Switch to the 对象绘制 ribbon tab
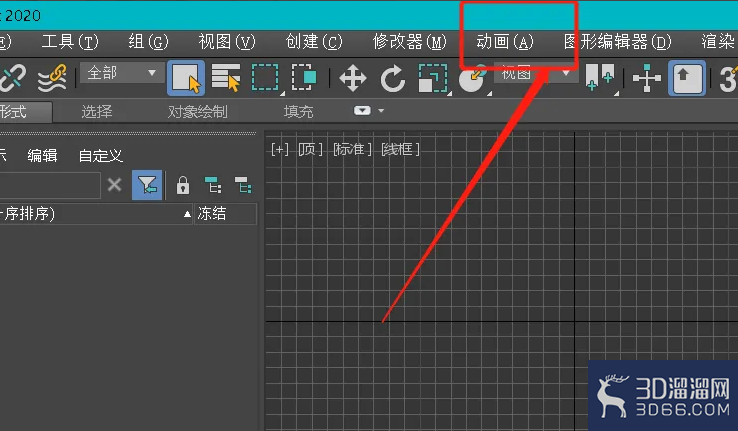738x431 pixels. tap(198, 112)
